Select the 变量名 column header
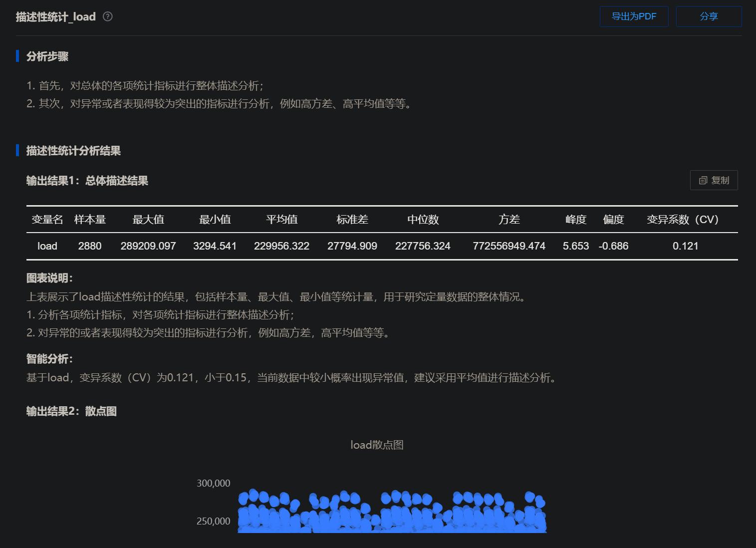The height and width of the screenshot is (548, 756). coord(47,219)
